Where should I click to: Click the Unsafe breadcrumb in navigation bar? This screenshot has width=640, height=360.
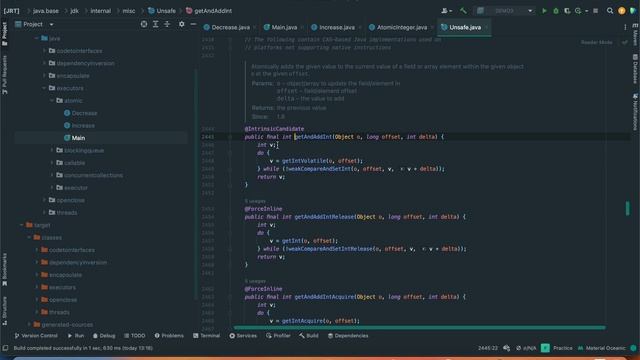click(x=162, y=11)
